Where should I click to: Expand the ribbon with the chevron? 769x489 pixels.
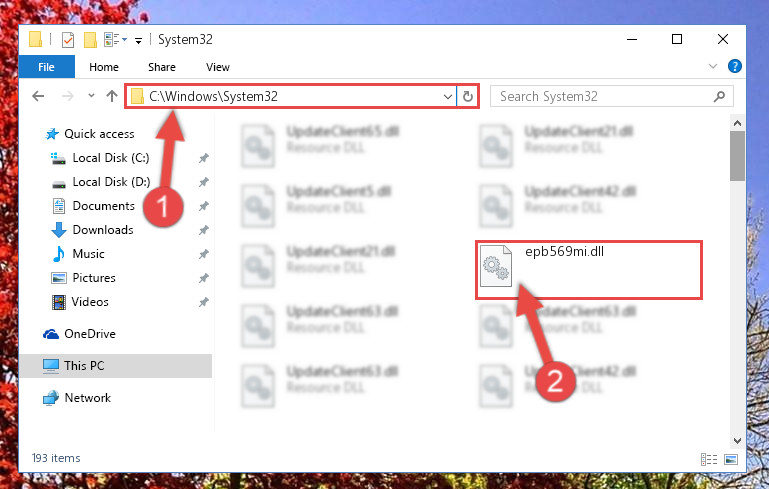(713, 66)
